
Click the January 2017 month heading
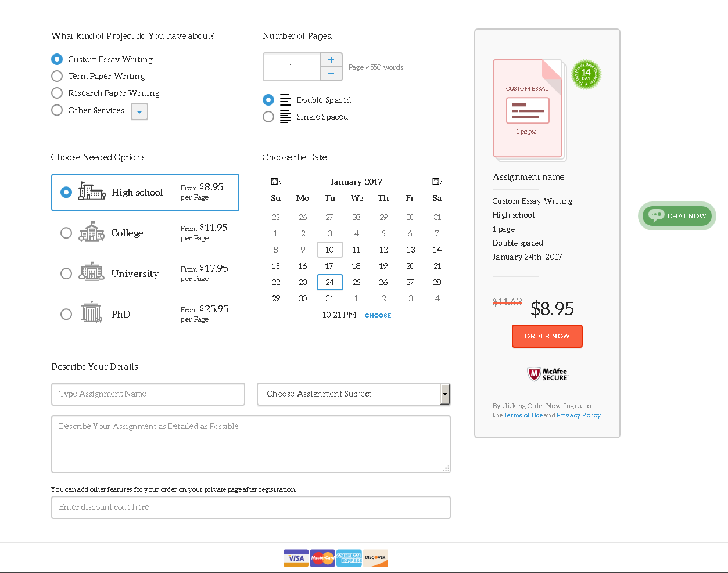[x=357, y=182]
